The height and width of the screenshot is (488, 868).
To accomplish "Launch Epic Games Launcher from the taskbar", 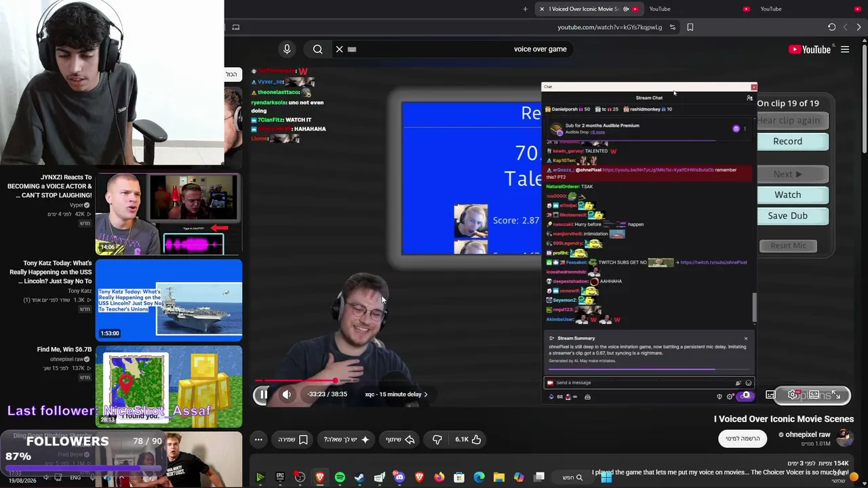I will (280, 477).
